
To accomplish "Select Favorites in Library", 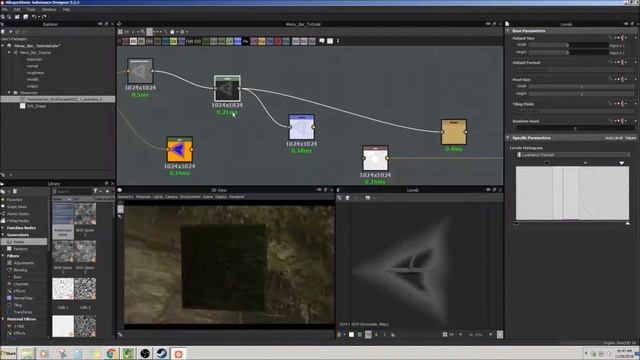I will pos(15,200).
